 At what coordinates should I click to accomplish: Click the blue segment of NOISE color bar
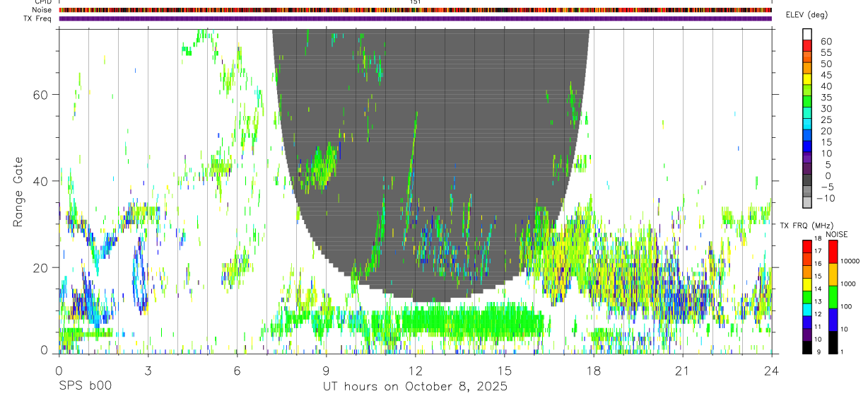tap(832, 320)
